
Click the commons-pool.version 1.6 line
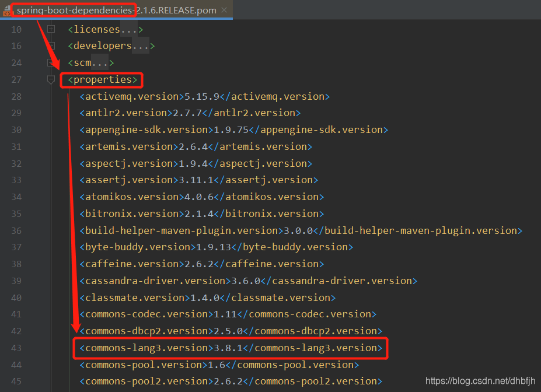click(x=219, y=365)
